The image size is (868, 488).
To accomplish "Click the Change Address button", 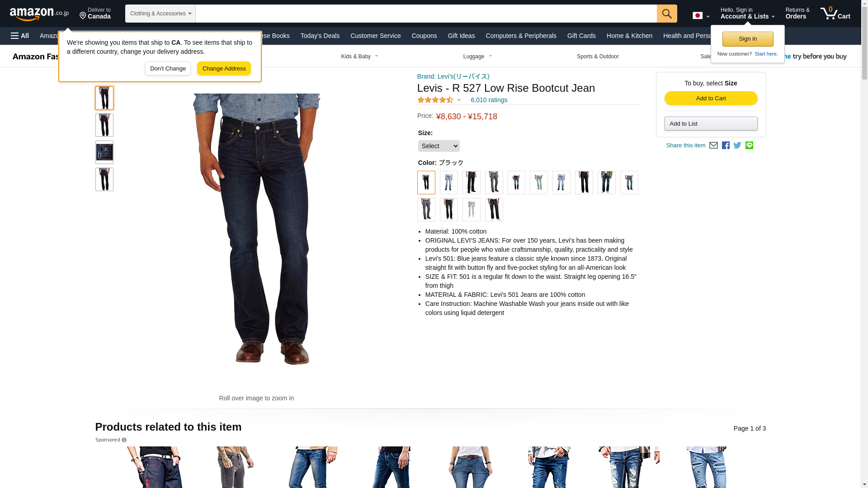I will point(224,69).
